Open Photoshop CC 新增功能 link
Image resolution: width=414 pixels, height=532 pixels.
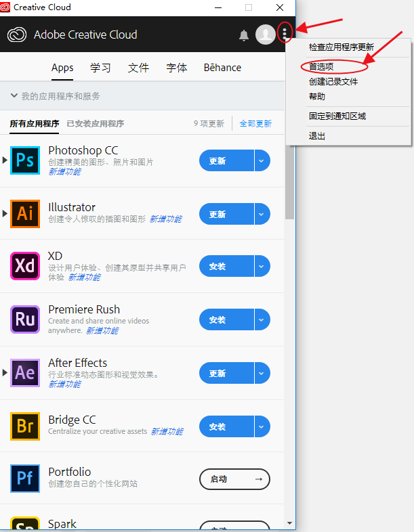pos(64,172)
